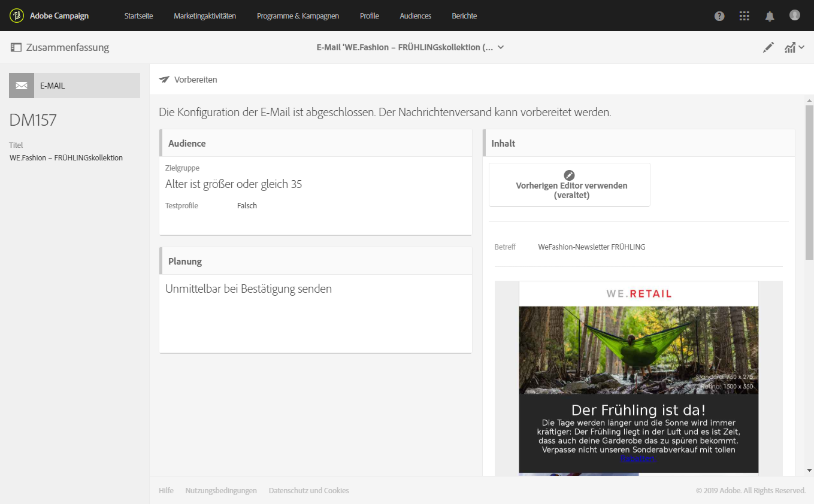Click the hammock email preview image
The width and height of the screenshot is (814, 504).
coord(639,350)
